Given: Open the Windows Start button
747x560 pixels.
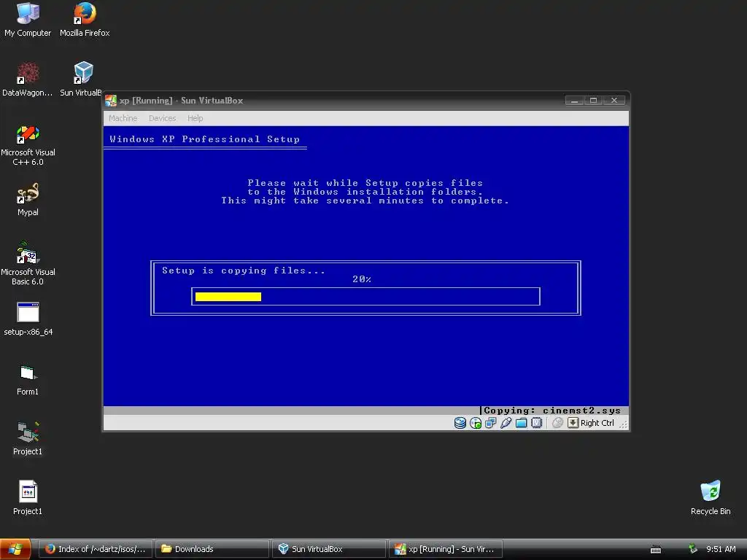Looking at the screenshot, I should click(15, 549).
